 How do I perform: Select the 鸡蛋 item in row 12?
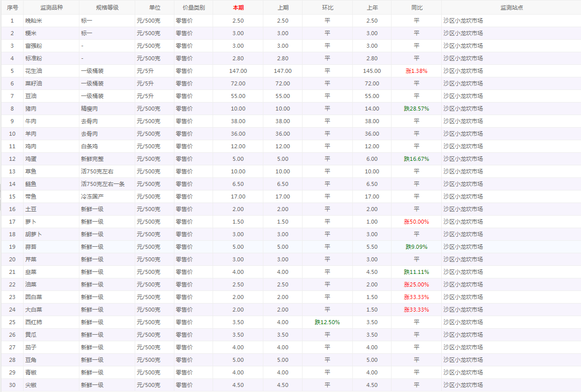click(31, 159)
